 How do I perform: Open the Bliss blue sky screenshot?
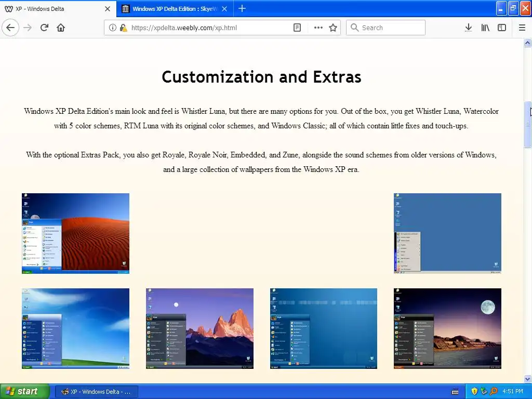pos(75,328)
